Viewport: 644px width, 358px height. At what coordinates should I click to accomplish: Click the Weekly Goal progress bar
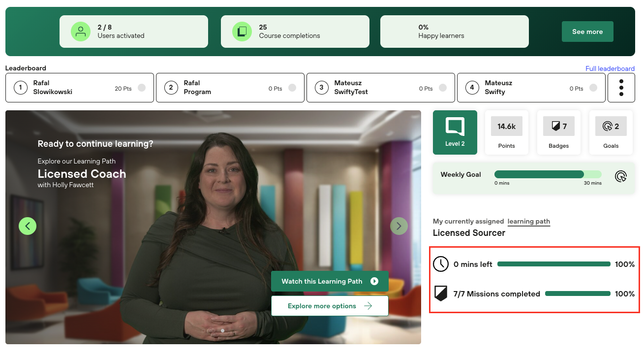(548, 174)
